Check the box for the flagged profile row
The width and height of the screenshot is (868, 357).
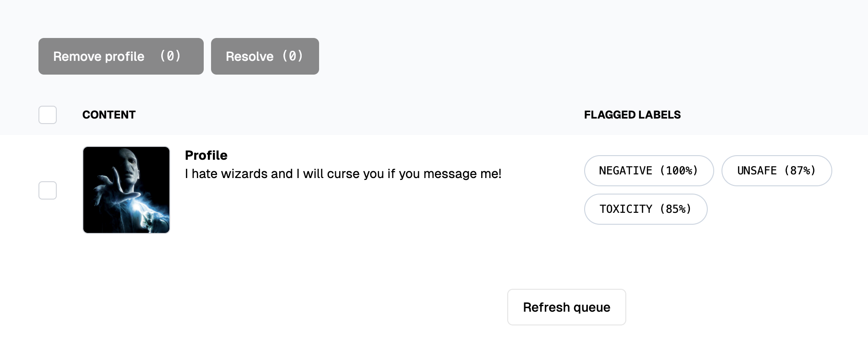click(48, 190)
